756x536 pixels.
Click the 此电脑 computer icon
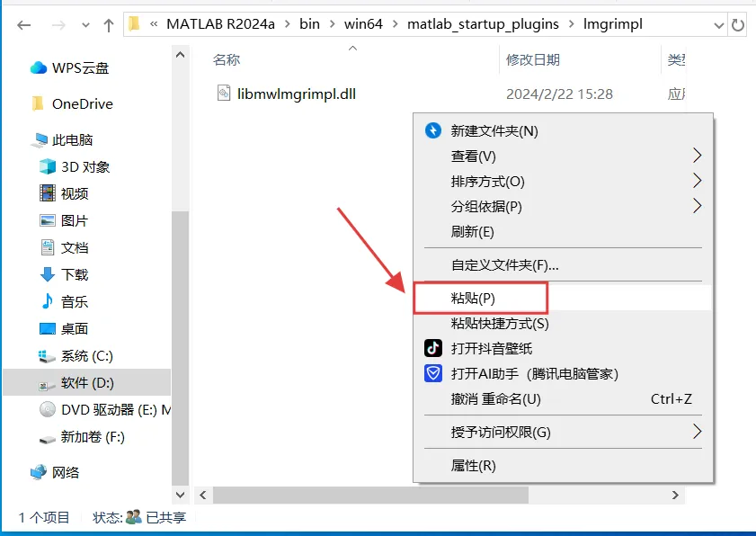(x=39, y=140)
